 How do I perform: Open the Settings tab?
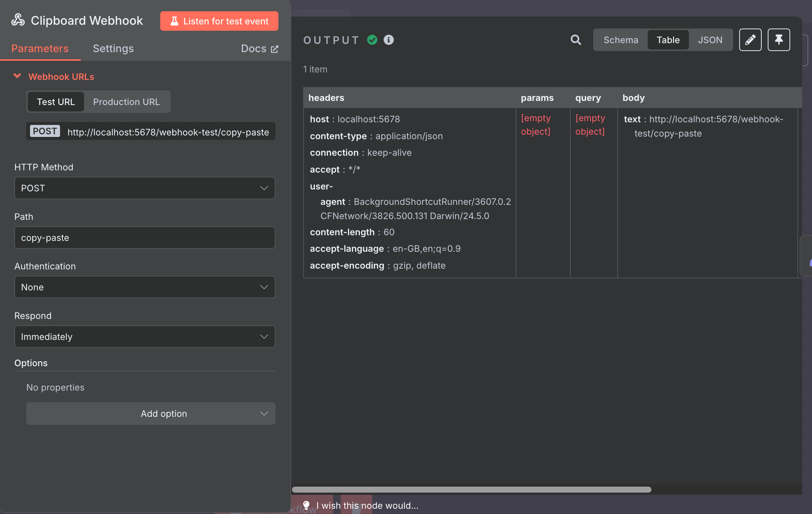coord(113,49)
